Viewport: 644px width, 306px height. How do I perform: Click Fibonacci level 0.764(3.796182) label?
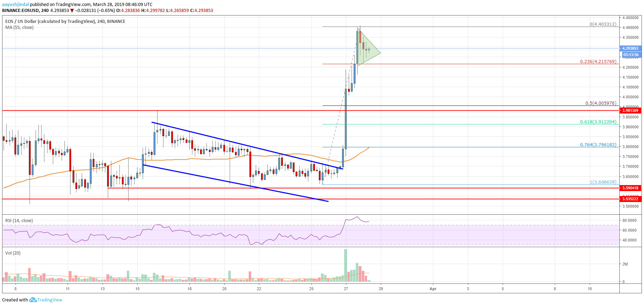pyautogui.click(x=598, y=145)
